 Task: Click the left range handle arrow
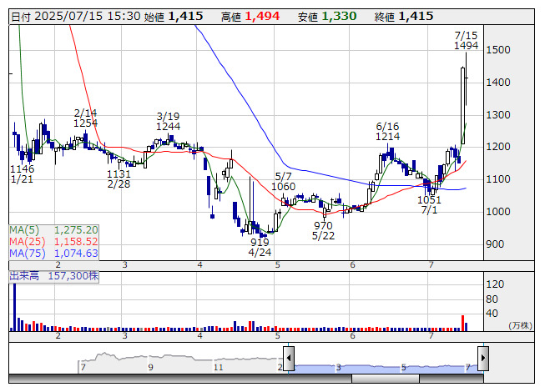coord(289,358)
